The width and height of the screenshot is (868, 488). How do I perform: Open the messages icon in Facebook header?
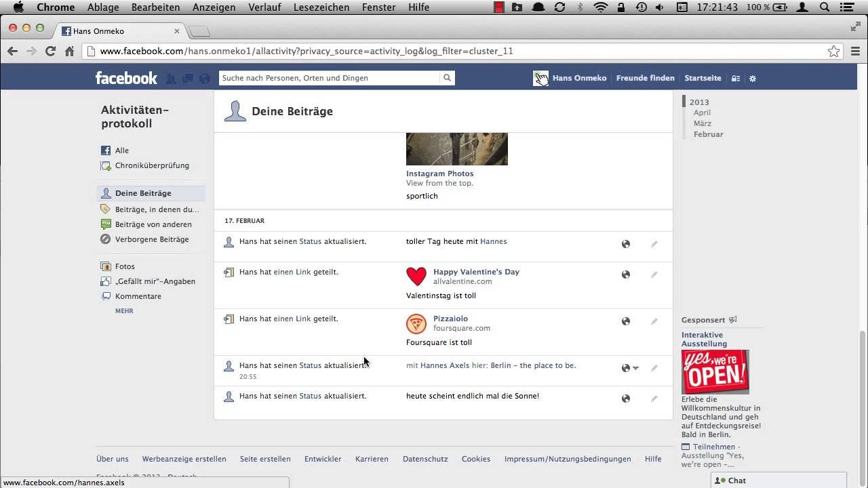(x=188, y=79)
